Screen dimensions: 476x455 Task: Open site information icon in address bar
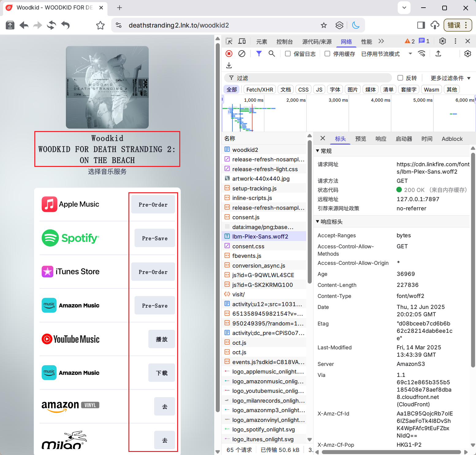pyautogui.click(x=119, y=25)
